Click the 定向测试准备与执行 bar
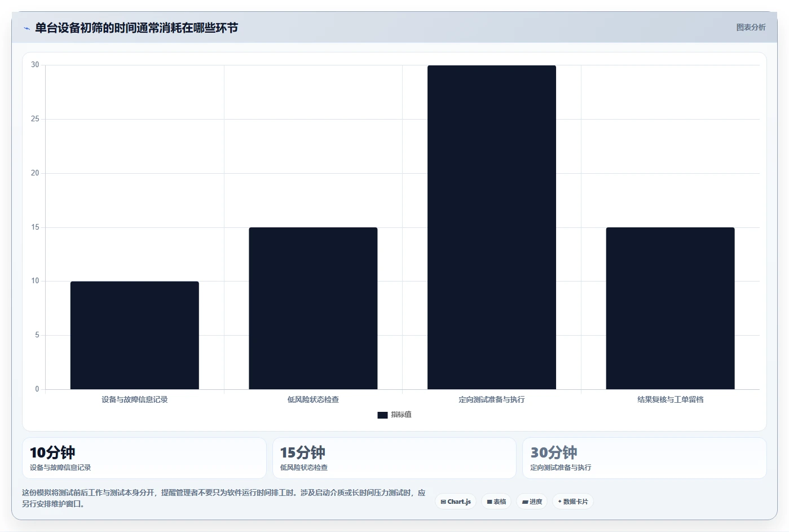Viewport: 789px width, 532px height. (x=492, y=227)
